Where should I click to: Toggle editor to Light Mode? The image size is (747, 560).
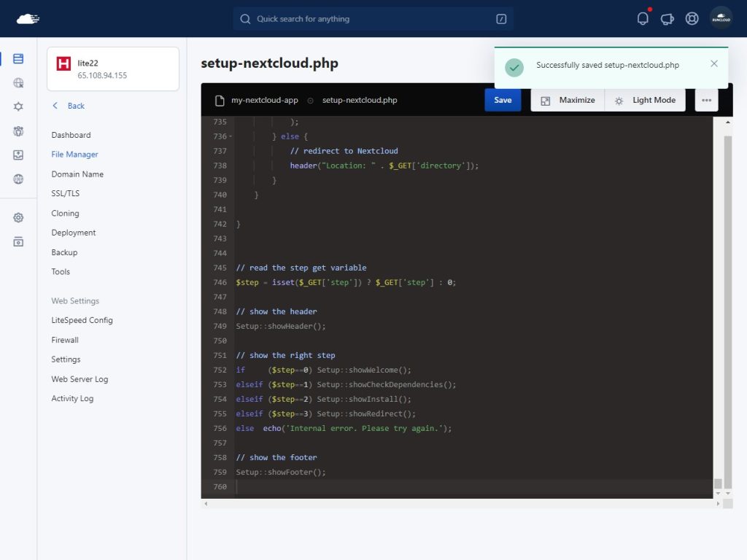coord(645,100)
